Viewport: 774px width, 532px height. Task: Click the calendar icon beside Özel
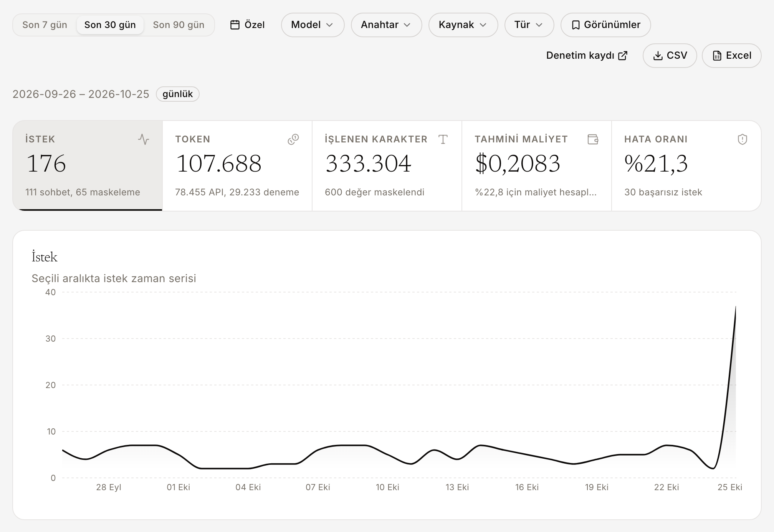235,25
